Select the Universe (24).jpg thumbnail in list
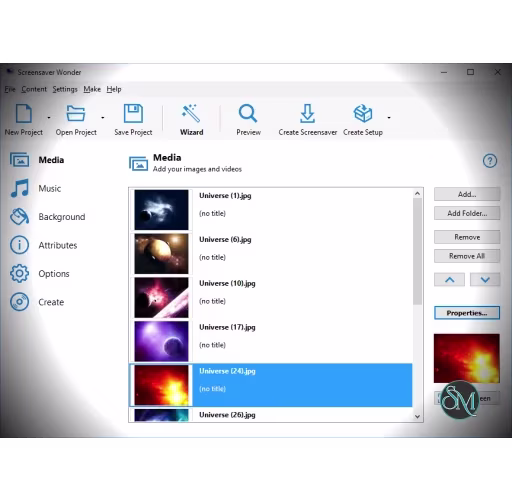The height and width of the screenshot is (500, 512). click(161, 385)
